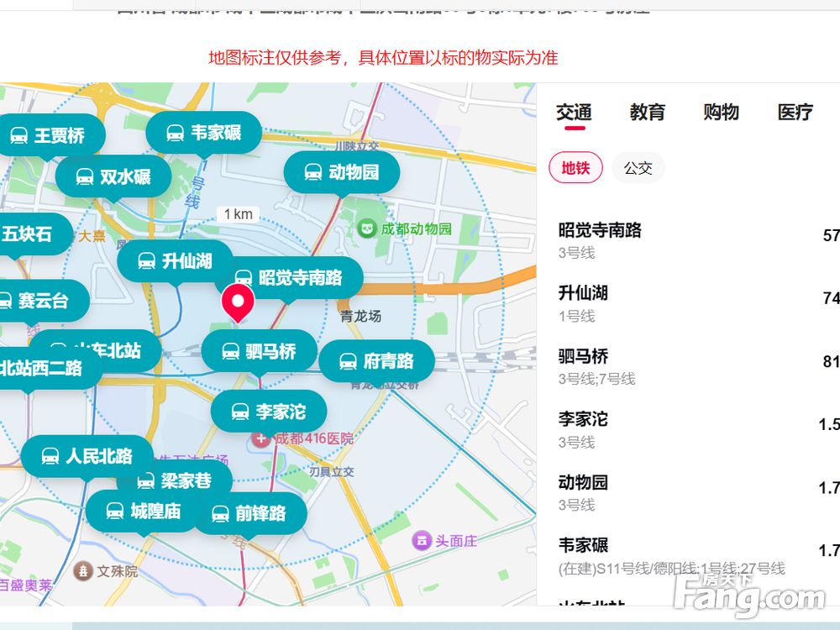Click the 3号线;7号线 line text under 驷马桥
840x630 pixels.
pos(596,380)
